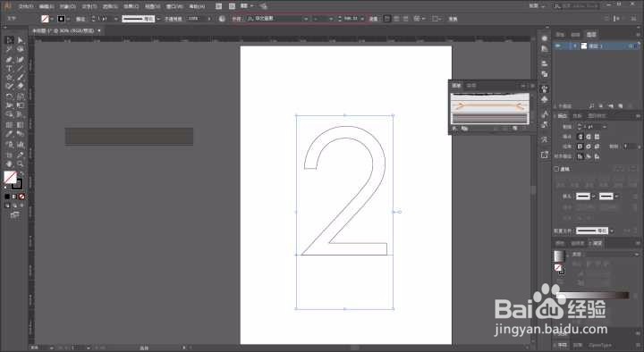Open fill color dropdown in control bar
The image size is (644, 352).
coord(52,19)
